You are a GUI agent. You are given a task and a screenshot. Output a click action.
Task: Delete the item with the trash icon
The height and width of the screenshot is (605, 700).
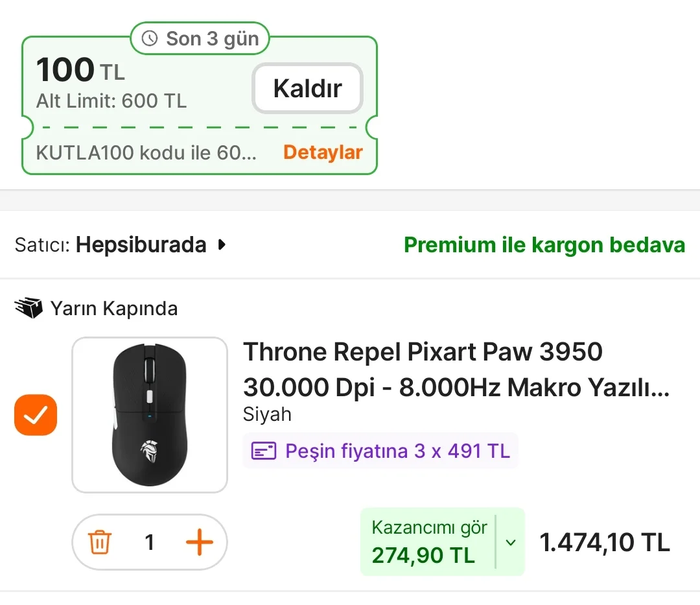click(100, 542)
